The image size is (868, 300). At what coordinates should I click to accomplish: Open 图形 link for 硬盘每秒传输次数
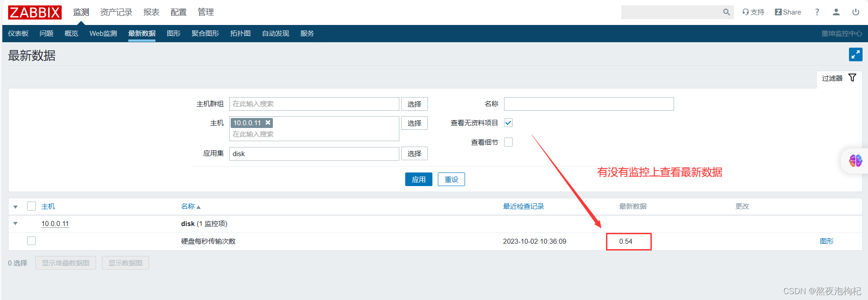coord(827,241)
